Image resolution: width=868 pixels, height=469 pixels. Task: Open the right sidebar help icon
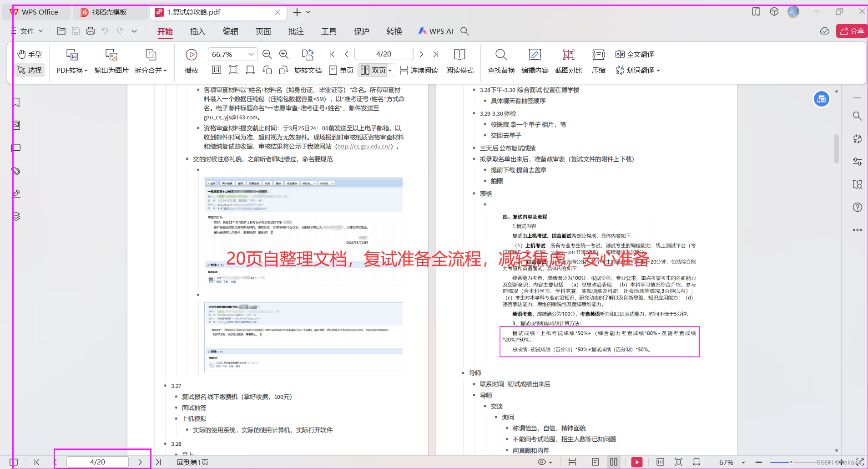(858, 207)
